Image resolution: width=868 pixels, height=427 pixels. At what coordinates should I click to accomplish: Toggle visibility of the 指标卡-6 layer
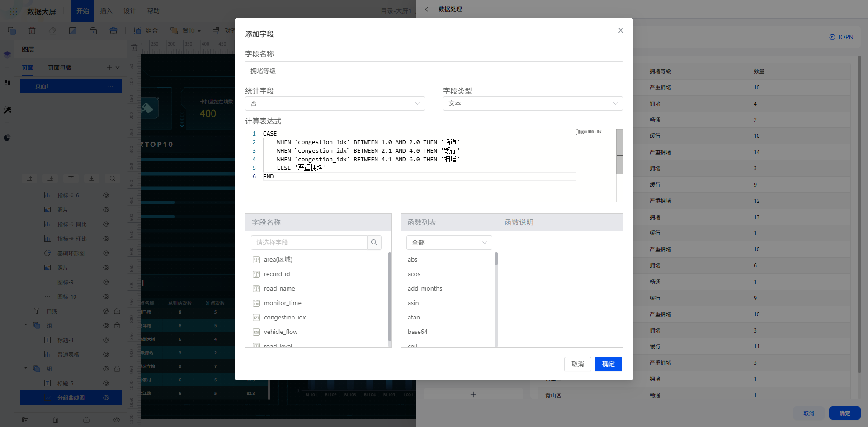click(x=106, y=195)
